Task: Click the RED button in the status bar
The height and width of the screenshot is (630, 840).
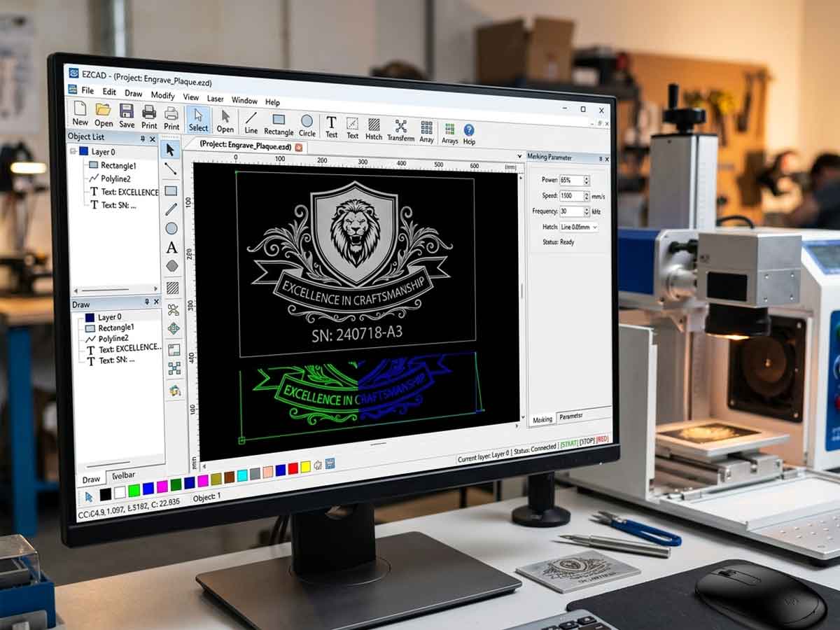Action: (x=602, y=439)
